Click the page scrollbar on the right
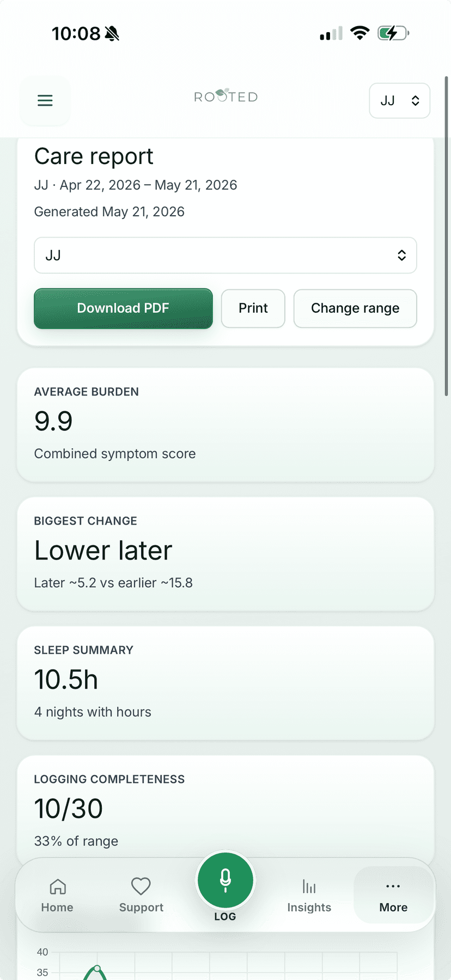 [447, 236]
